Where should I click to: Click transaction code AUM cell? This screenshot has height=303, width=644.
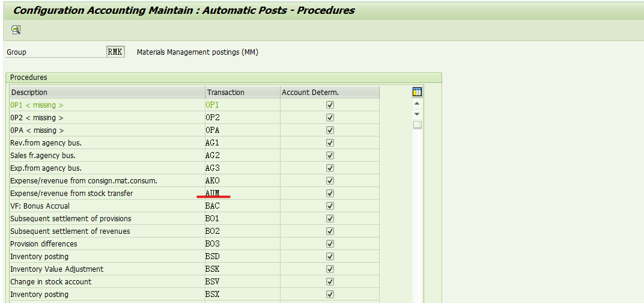click(243, 193)
